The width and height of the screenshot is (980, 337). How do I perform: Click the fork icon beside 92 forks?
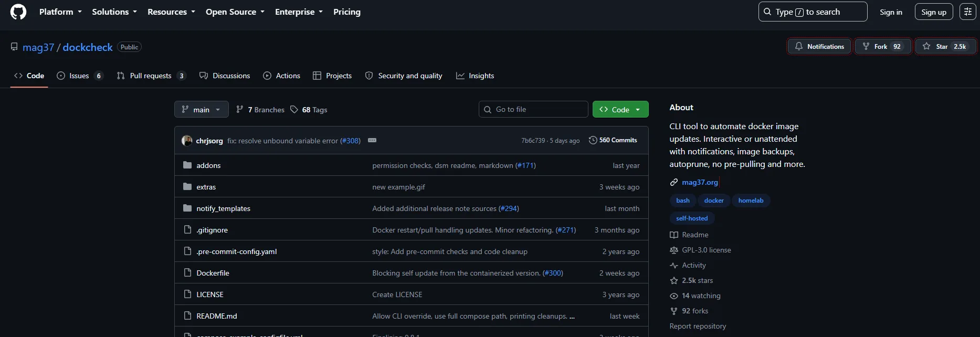[x=674, y=311]
